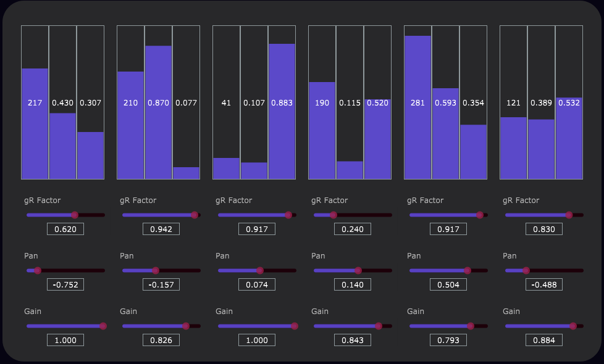Adjust the rightmost channel's Pan slider showing -0.488

526,270
